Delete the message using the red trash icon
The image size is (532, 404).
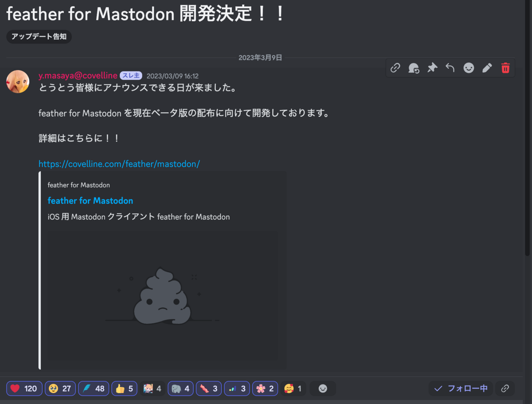click(505, 68)
